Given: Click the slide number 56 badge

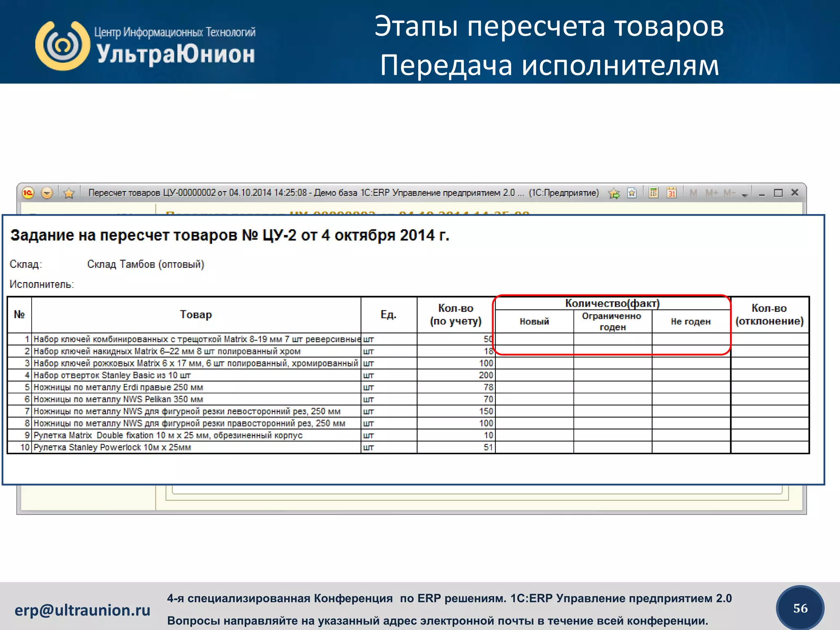Looking at the screenshot, I should (800, 608).
